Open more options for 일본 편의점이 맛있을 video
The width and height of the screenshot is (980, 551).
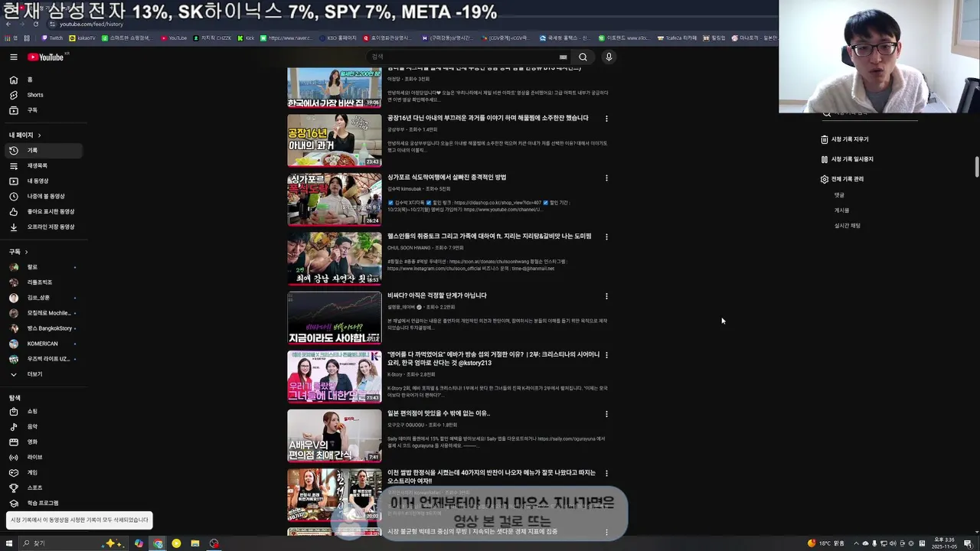point(606,414)
